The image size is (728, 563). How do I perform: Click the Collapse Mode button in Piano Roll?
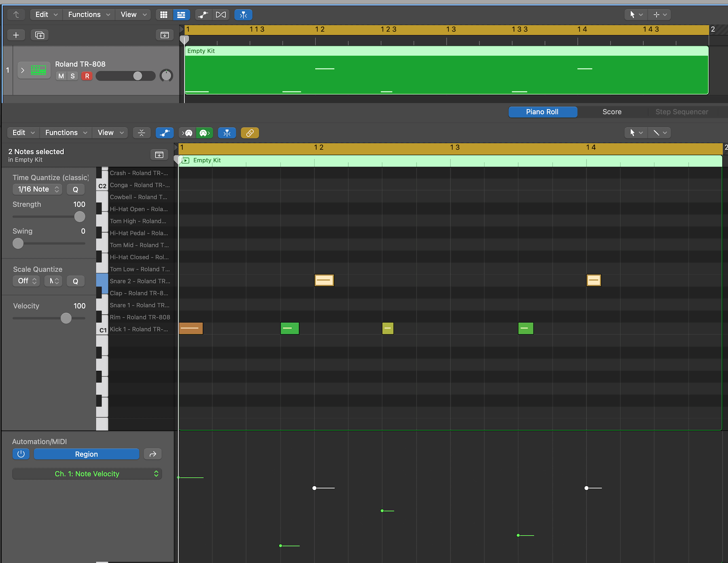(x=142, y=133)
